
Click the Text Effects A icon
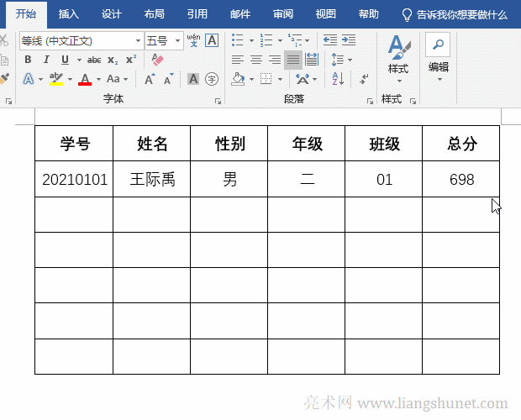[29, 79]
